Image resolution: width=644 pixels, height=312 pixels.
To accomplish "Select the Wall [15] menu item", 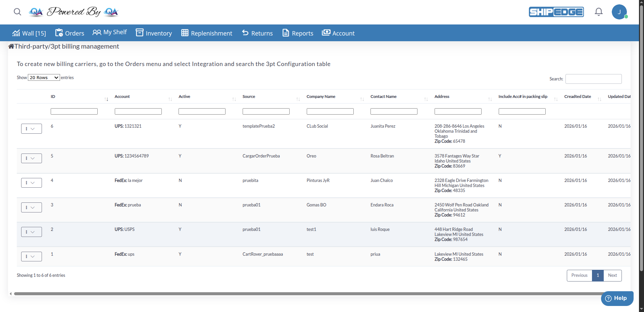I will click(x=29, y=33).
